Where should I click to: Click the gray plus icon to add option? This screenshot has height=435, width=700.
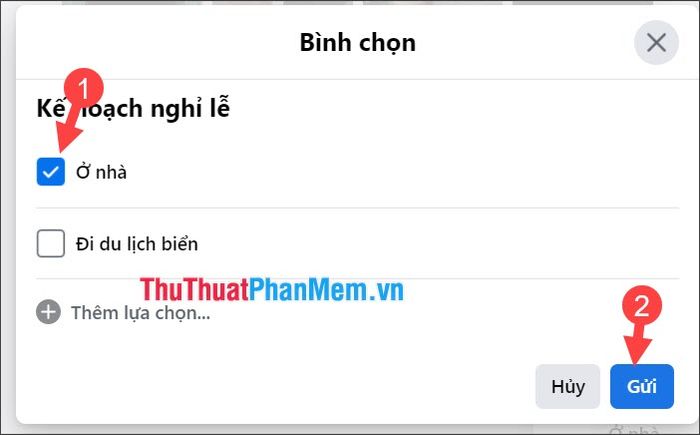point(48,312)
